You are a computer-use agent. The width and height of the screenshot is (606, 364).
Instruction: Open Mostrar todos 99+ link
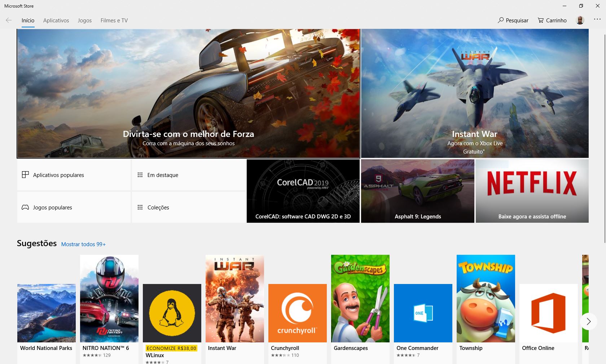coord(83,244)
